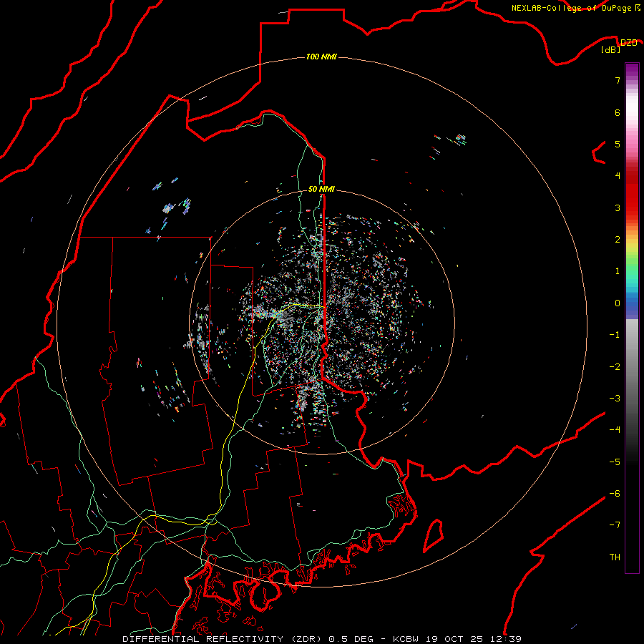Click the "KCBW" station identifier
This screenshot has height=644, width=644.
pyautogui.click(x=406, y=639)
